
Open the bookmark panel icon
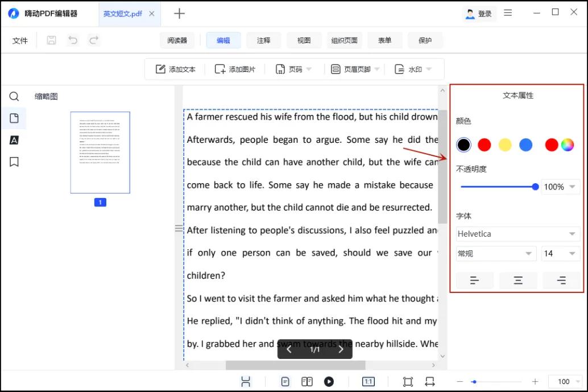pyautogui.click(x=14, y=162)
